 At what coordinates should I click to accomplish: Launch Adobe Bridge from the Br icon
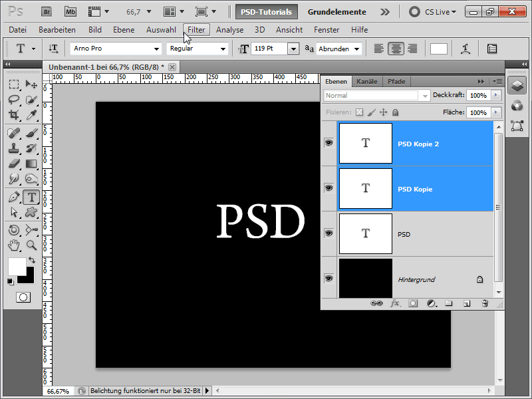click(x=47, y=12)
